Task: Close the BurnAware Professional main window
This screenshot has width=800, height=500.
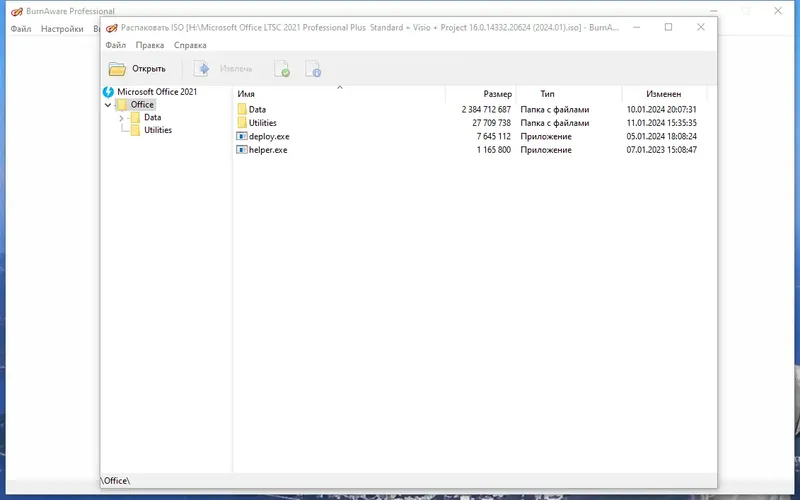Action: point(778,11)
